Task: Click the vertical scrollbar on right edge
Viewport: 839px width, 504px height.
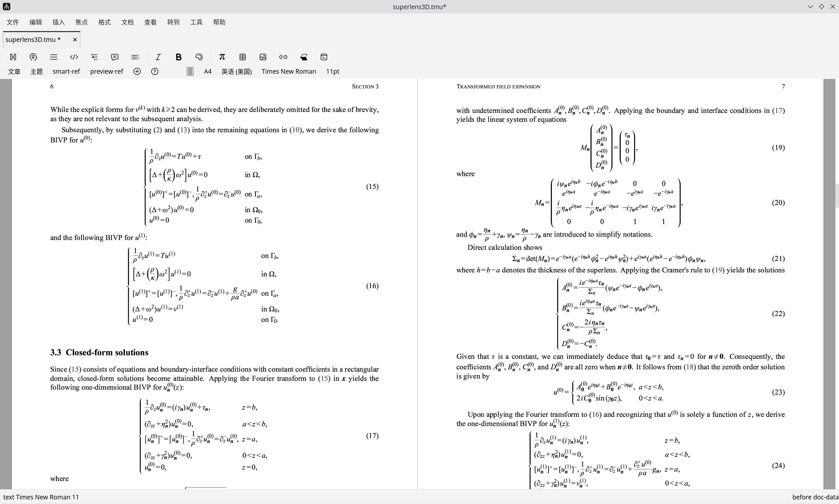Action: pyautogui.click(x=837, y=195)
